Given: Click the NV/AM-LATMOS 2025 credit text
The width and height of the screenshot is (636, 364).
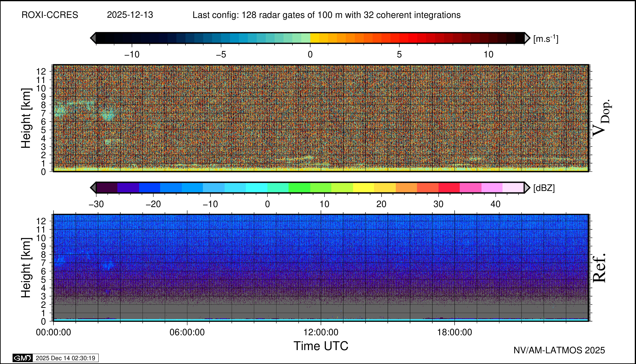Looking at the screenshot, I should [559, 350].
